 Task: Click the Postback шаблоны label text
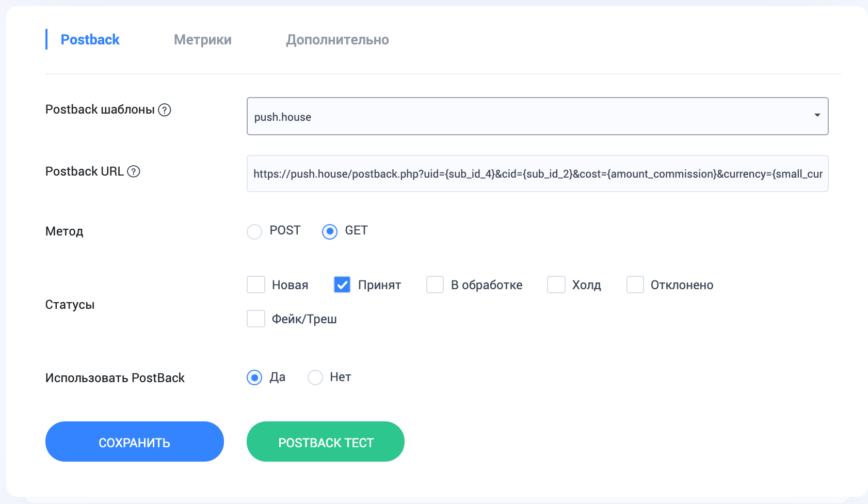click(100, 109)
